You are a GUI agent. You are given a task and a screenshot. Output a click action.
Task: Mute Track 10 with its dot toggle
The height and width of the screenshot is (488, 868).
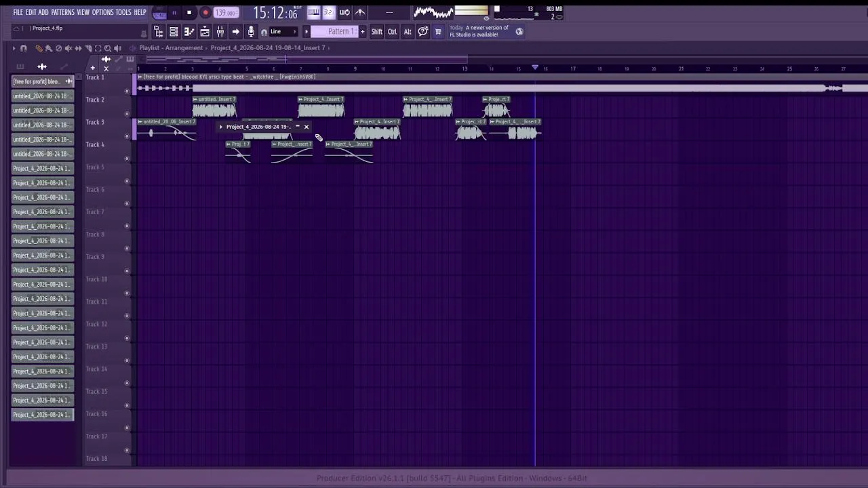point(127,293)
